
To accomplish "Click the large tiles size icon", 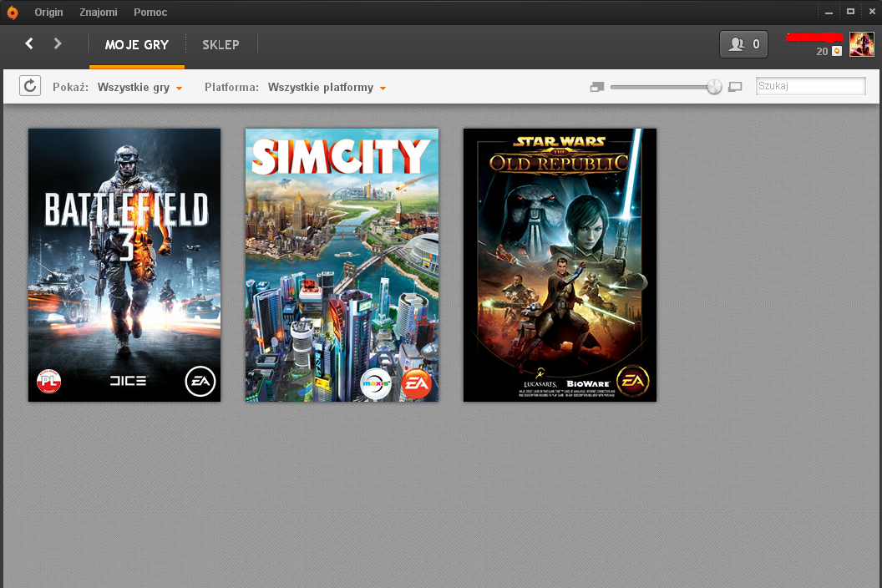I will pyautogui.click(x=735, y=87).
